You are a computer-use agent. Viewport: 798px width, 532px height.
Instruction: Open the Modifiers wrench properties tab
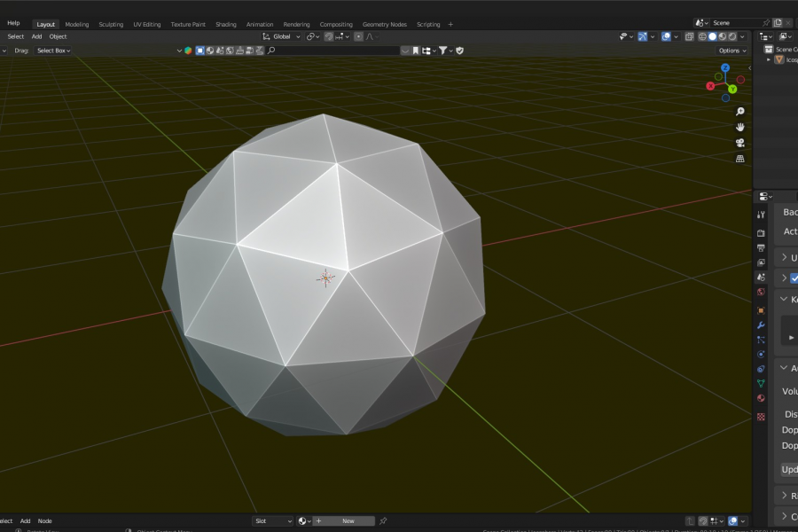(761, 325)
